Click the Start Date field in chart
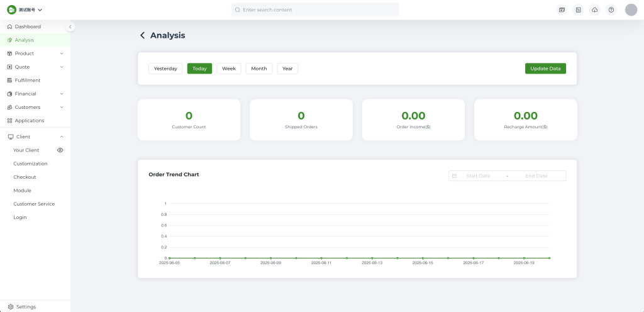Viewport: 644px width, 312px height. pyautogui.click(x=478, y=176)
